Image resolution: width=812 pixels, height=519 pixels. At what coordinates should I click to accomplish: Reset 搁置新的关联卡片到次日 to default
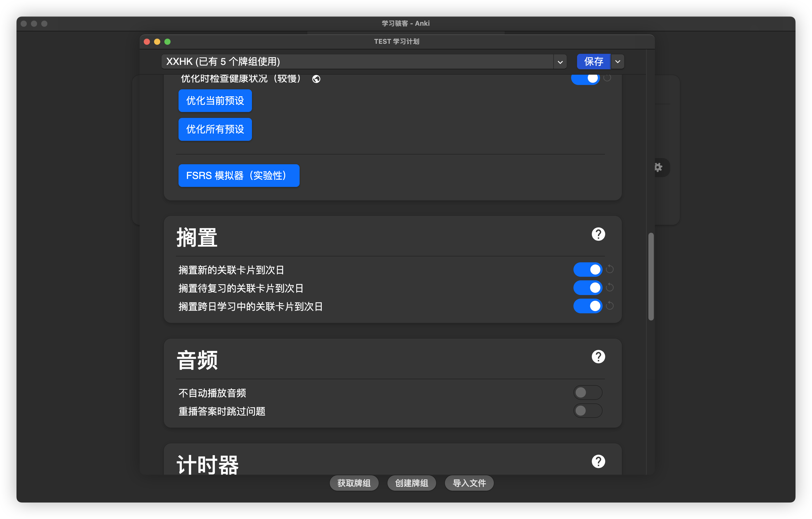click(609, 269)
